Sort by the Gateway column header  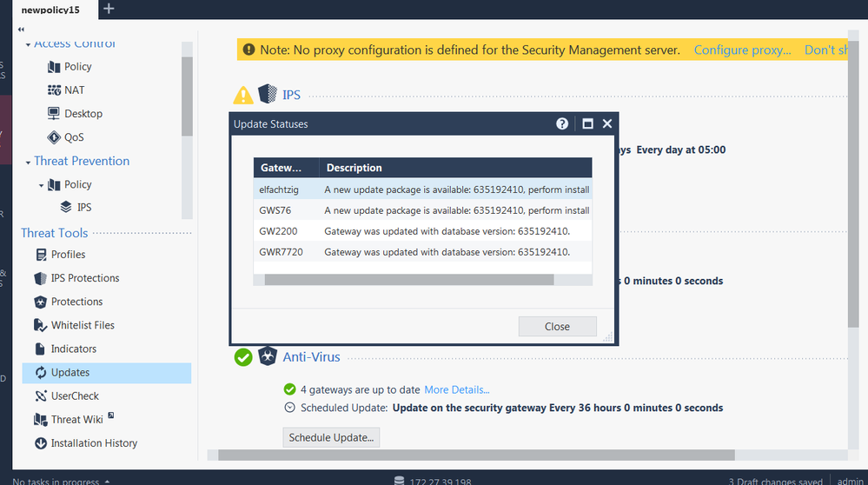[286, 168]
